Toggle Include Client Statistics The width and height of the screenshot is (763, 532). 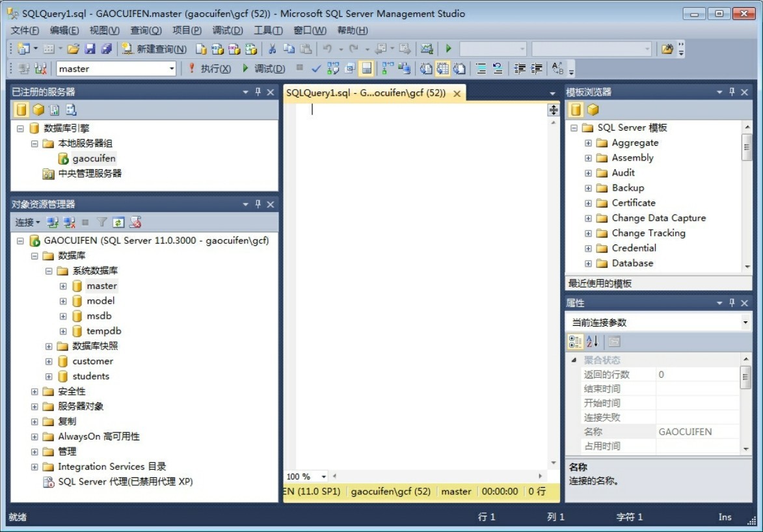404,69
